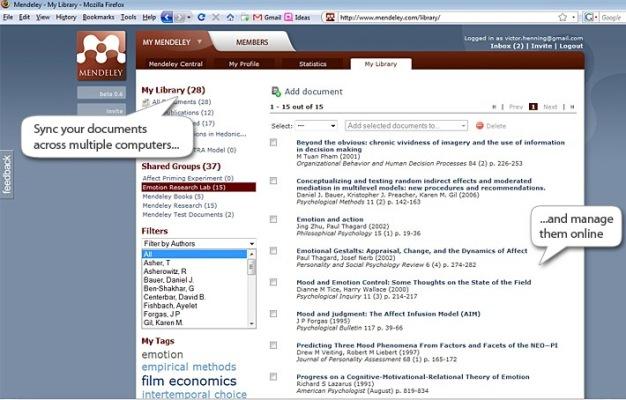Open Emotion Research Lab (15) group
Image resolution: width=626 pixels, height=400 pixels.
[x=199, y=187]
